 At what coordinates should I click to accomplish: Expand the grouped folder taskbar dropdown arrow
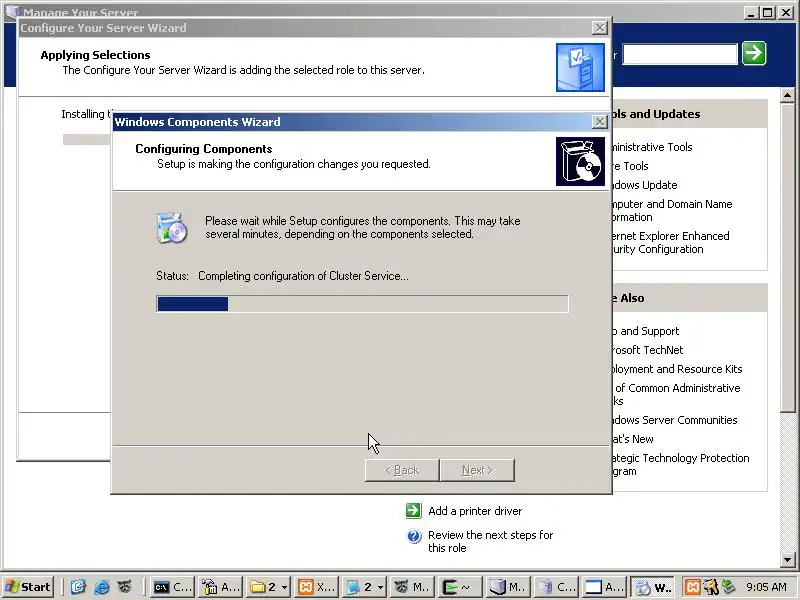pos(285,587)
